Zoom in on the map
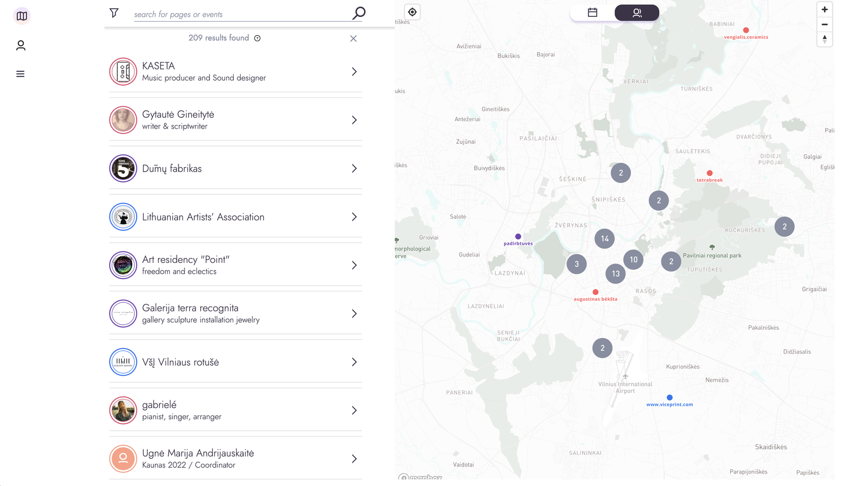 [825, 10]
